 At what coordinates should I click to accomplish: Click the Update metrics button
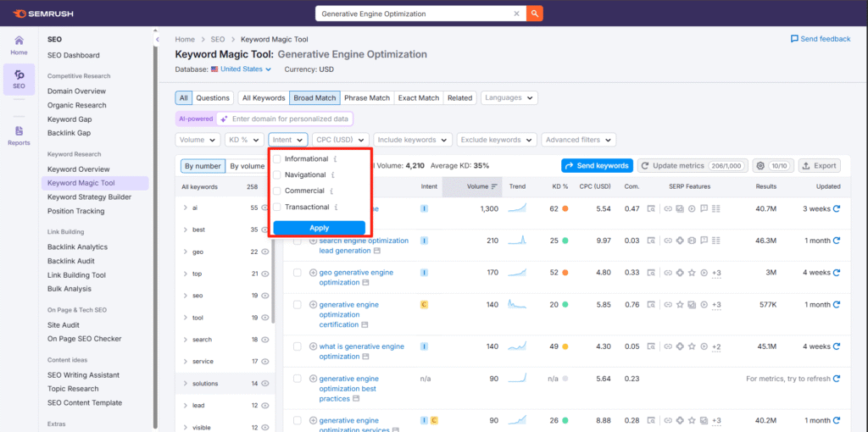coord(693,165)
